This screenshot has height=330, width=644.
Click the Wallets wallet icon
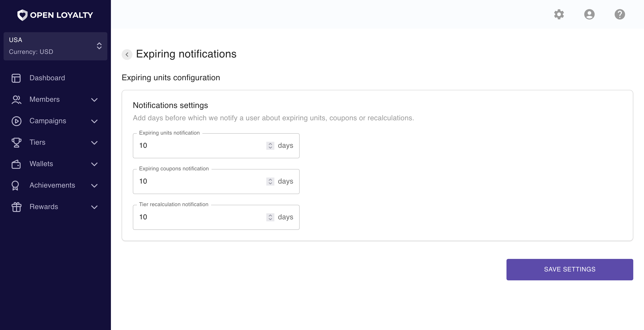tap(16, 164)
